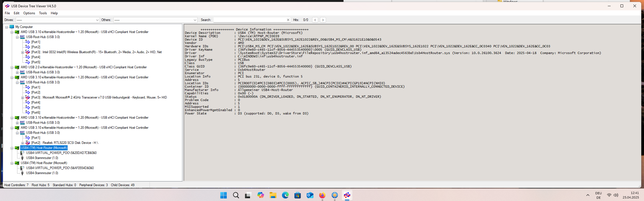Clear the search box with the X
This screenshot has height=201, width=644.
[288, 20]
